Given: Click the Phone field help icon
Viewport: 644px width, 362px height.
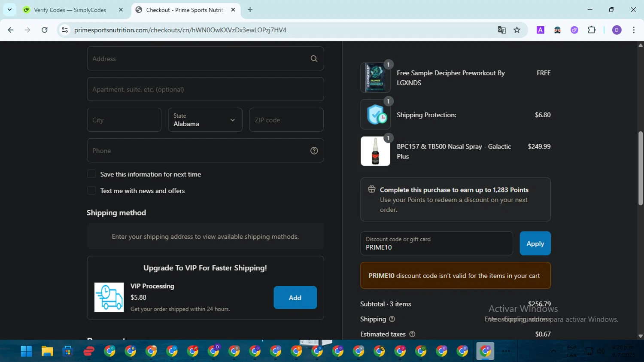Looking at the screenshot, I should (x=314, y=151).
